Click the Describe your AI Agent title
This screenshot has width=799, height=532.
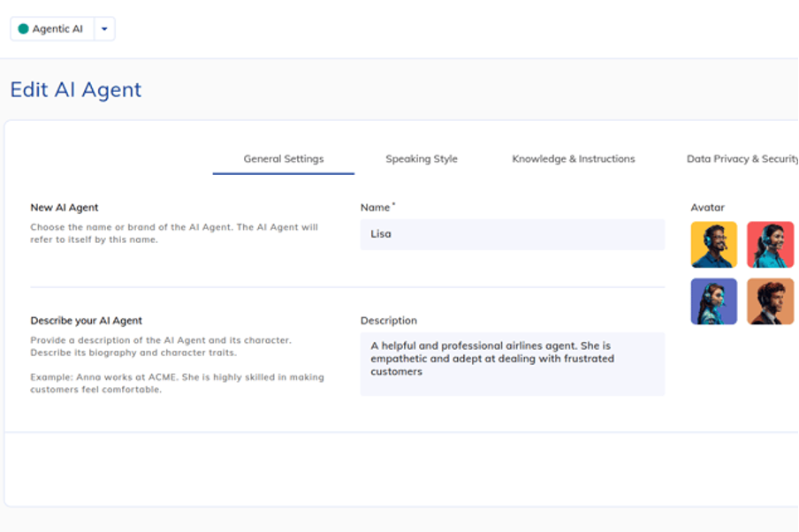[86, 321]
